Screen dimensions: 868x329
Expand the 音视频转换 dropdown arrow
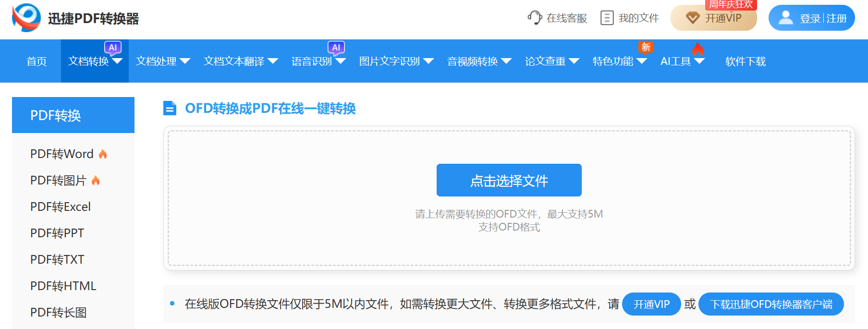[x=506, y=61]
